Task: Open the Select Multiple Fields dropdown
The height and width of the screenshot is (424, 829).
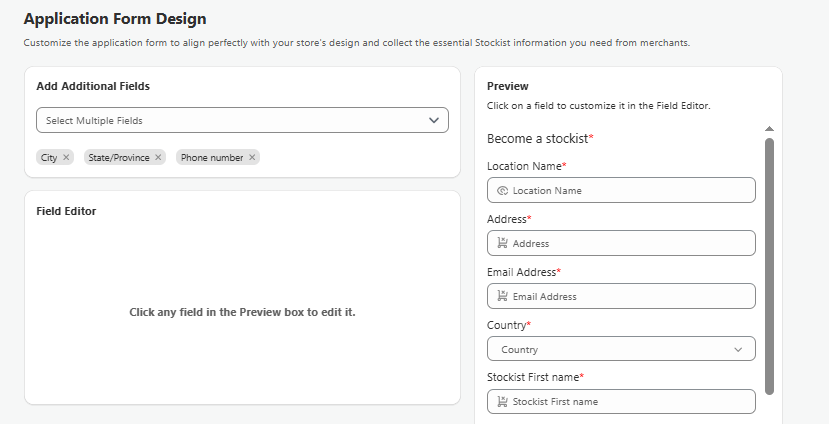Action: coord(230,120)
